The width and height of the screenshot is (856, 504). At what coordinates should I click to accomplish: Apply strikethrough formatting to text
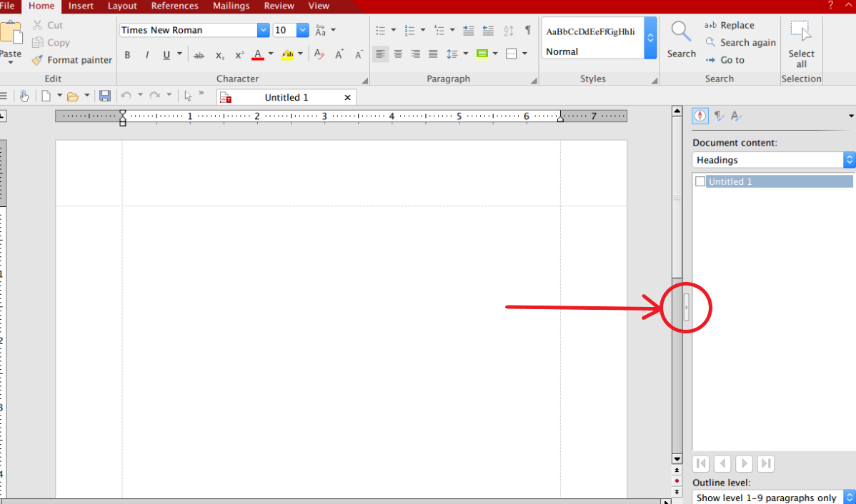(x=199, y=55)
